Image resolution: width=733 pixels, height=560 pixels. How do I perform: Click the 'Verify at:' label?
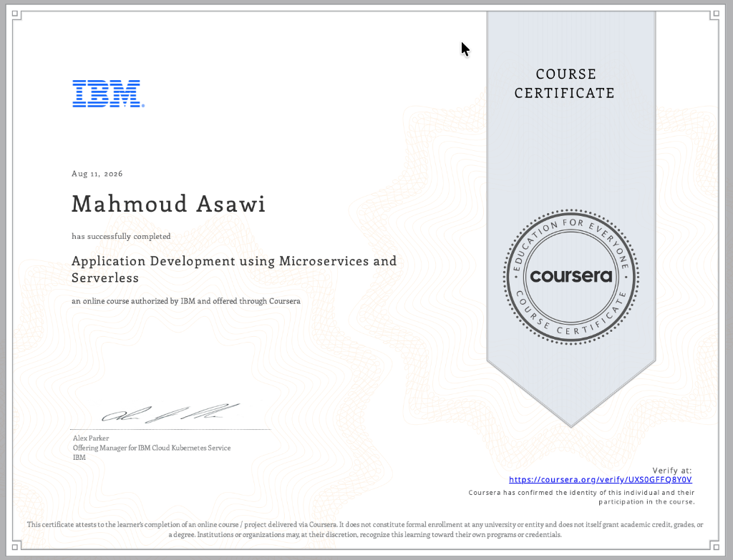(671, 471)
